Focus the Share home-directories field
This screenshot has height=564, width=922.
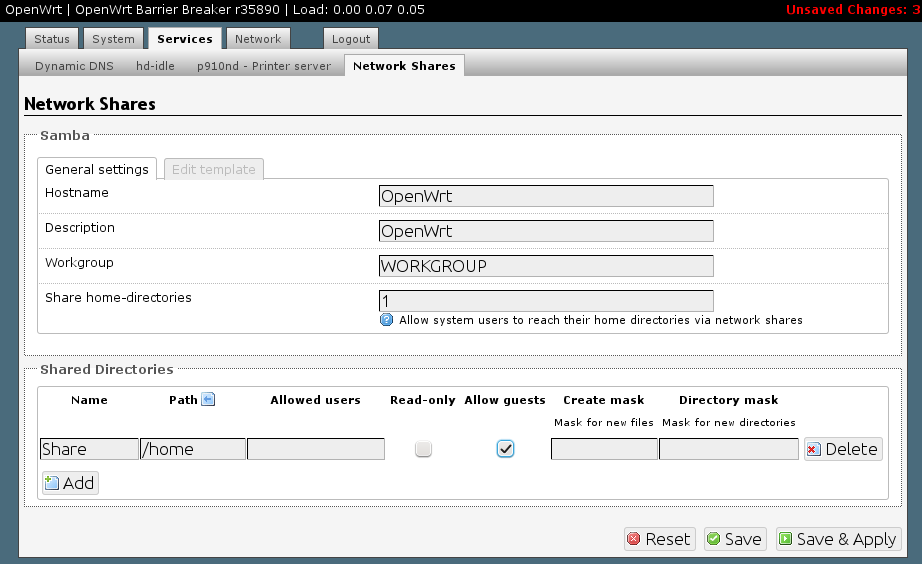(x=546, y=301)
